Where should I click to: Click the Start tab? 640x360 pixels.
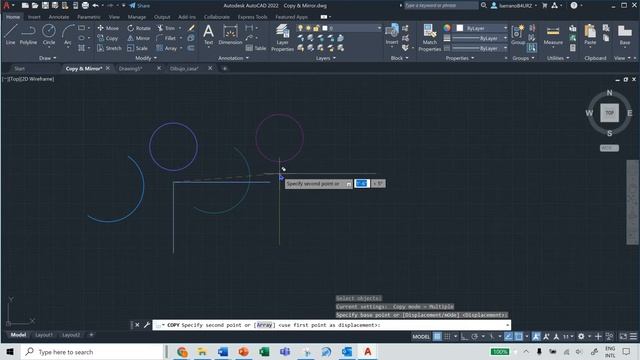[19, 68]
